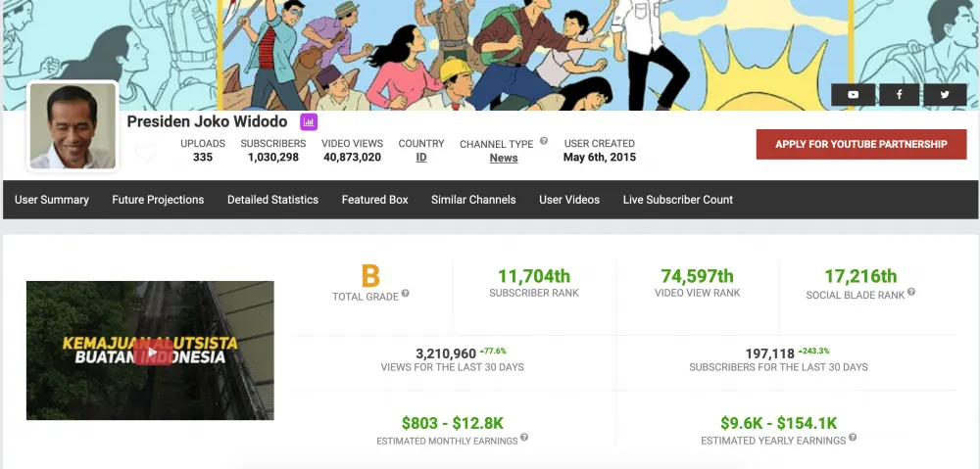Viewport: 980px width, 469px height.
Task: Click the $9.6K - $154.1K yearly earnings
Action: click(x=779, y=423)
